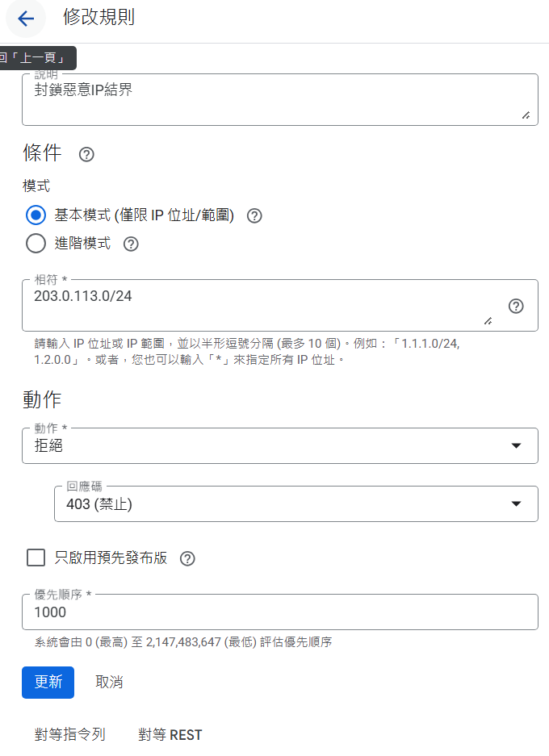
Task: Select 基本模式 radio button
Action: click(x=36, y=215)
